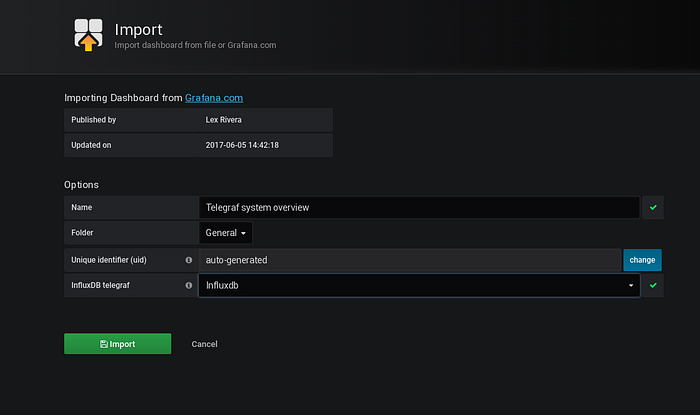The height and width of the screenshot is (415, 700).
Task: Open the General folder dropdown
Action: pyautogui.click(x=225, y=233)
